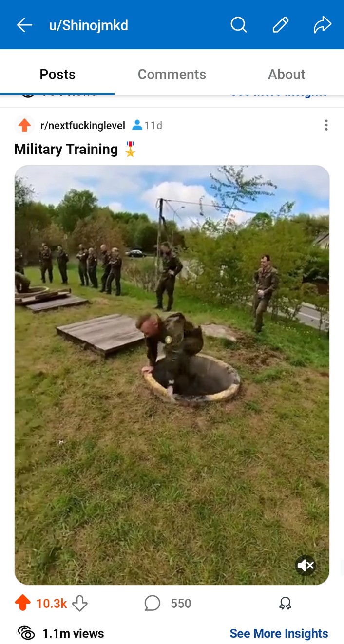This screenshot has width=344, height=644.
Task: Tap the eye views icon
Action: pyautogui.click(x=26, y=633)
